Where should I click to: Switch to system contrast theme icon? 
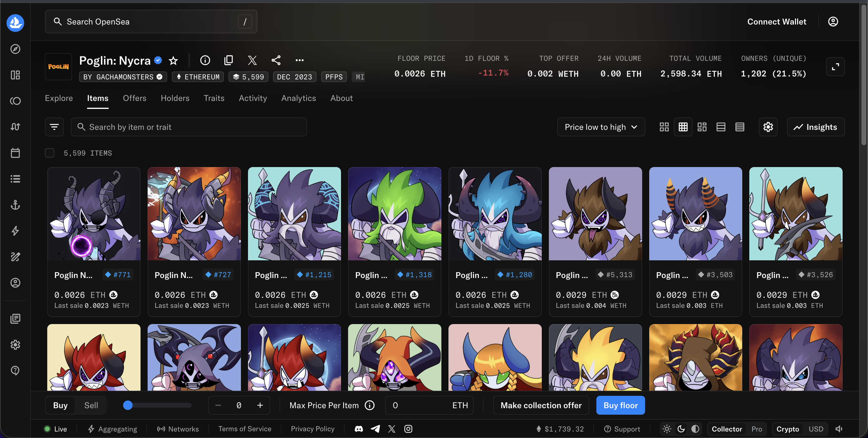point(695,429)
